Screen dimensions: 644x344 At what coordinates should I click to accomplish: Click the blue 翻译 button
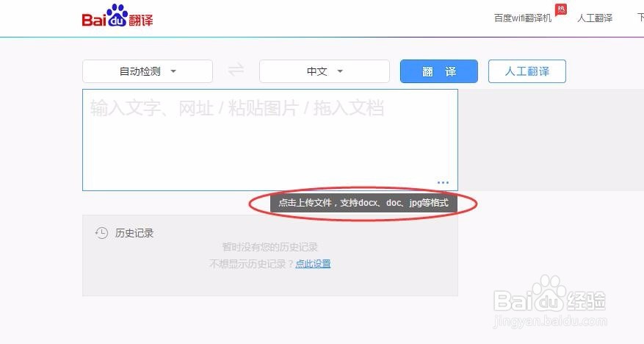[x=439, y=71]
